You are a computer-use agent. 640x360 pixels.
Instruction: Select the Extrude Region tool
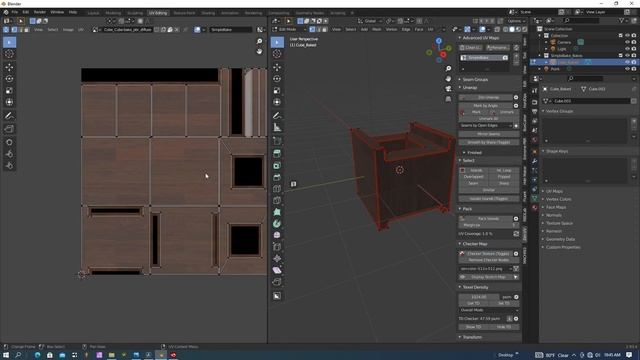click(x=277, y=153)
